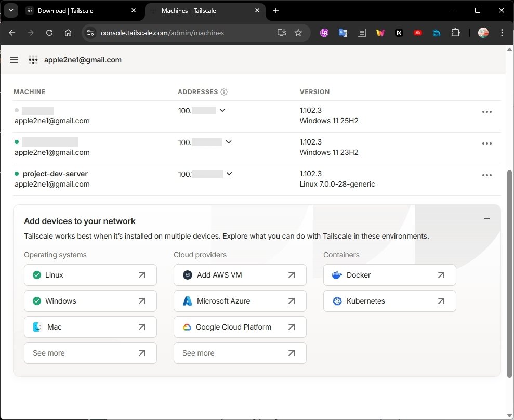Collapse the Add devices panel
This screenshot has width=514, height=420.
[x=487, y=218]
